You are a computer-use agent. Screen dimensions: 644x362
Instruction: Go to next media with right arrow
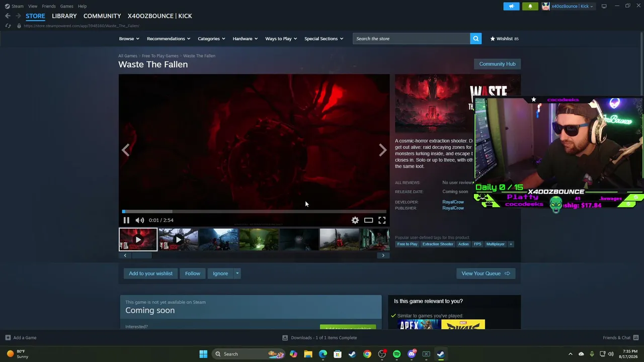[383, 150]
